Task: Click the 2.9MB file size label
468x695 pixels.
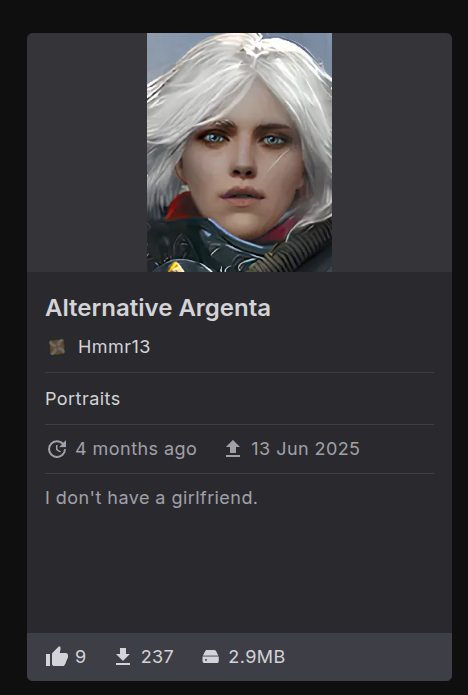Action: 257,657
